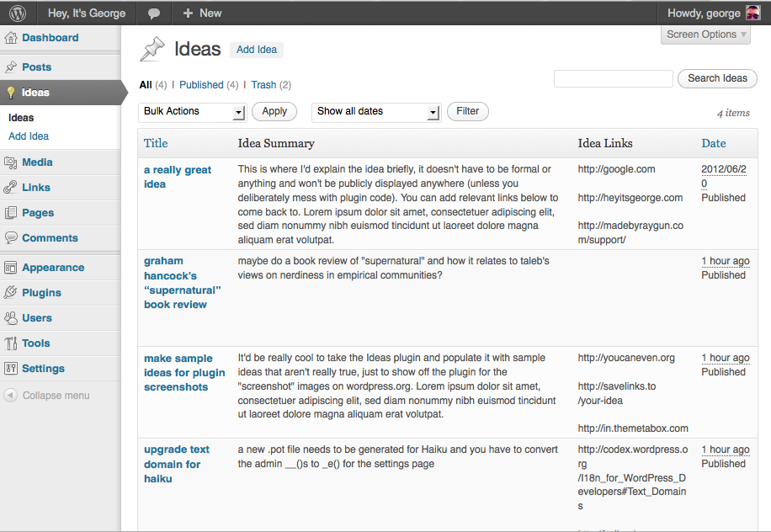Click the http://google.com link text
771x532 pixels.
pos(617,169)
